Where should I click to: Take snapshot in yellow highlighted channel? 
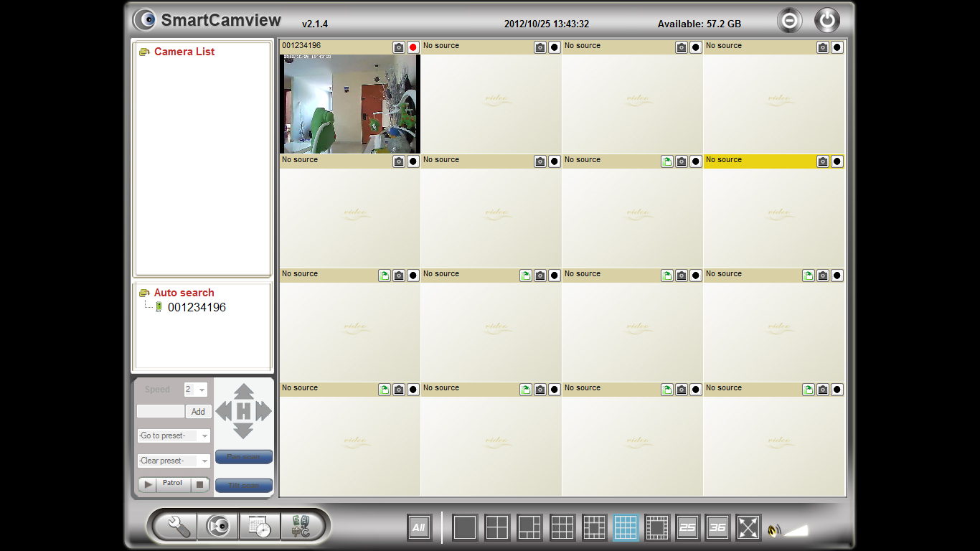pos(823,161)
